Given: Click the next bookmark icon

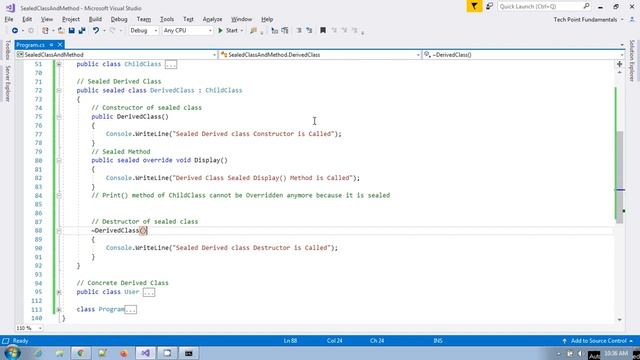Looking at the screenshot, I should [344, 31].
